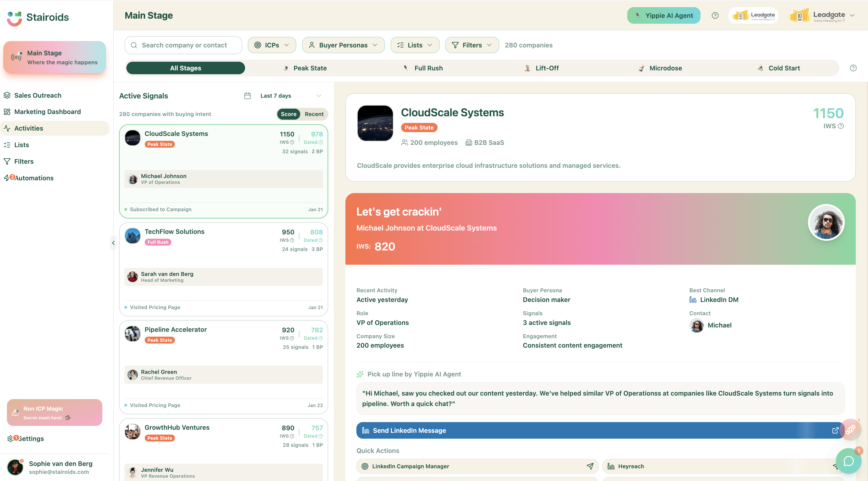Open the TechFlow Solutions company card
This screenshot has width=868, height=481.
tap(223, 269)
